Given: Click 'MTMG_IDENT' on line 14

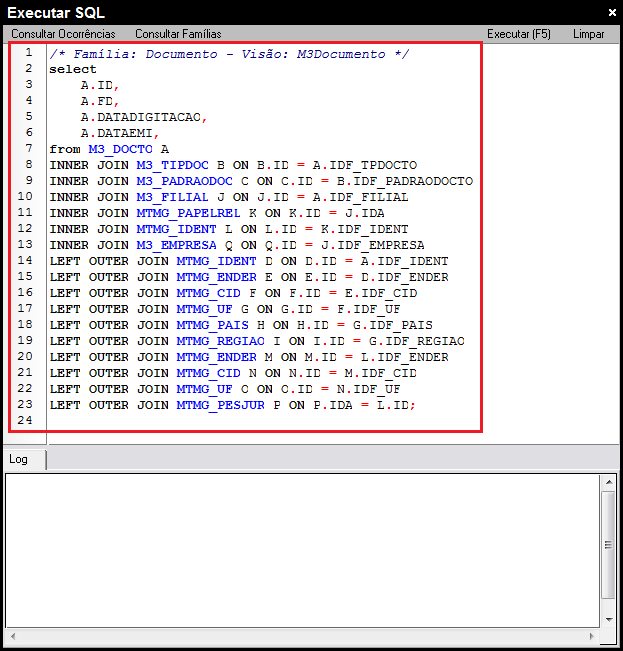Looking at the screenshot, I should 217,261.
